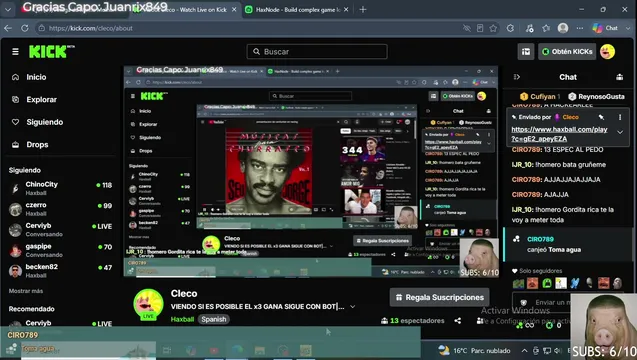Open browser Settings and more ellipsis
637x360 pixels.
[x=580, y=28]
